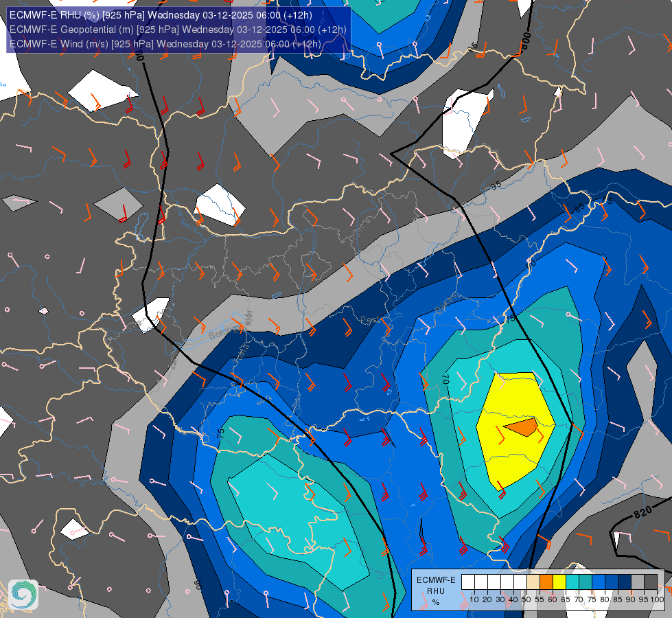This screenshot has height=618, width=672.
Task: Pick the orange 55–60 legend swatch
Action: click(x=546, y=582)
